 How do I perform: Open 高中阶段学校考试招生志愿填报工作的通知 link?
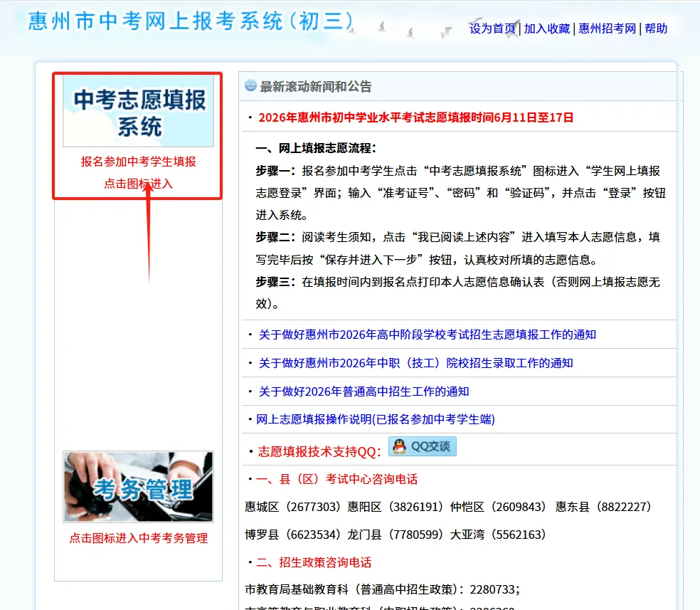coord(428,335)
